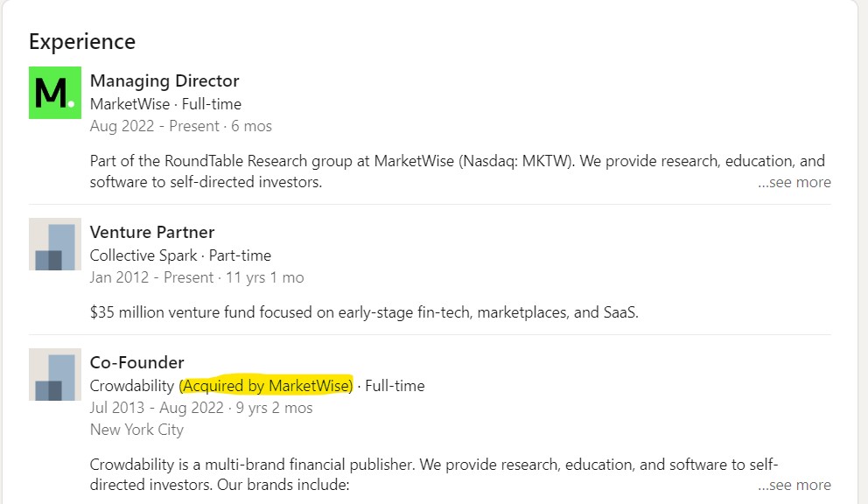Viewport: 868px width, 504px height.
Task: Click the RoundTable Research group description
Action: (x=458, y=171)
